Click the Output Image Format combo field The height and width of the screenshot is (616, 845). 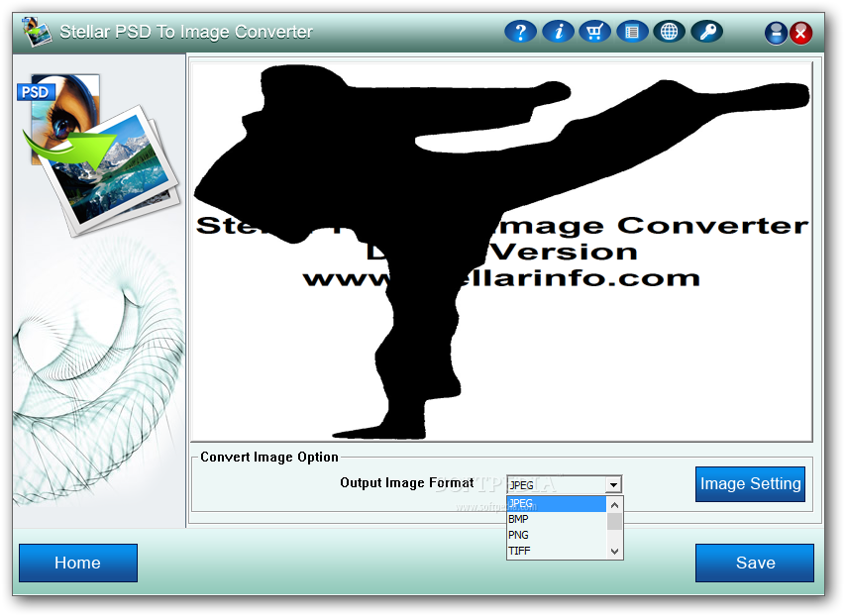(565, 484)
